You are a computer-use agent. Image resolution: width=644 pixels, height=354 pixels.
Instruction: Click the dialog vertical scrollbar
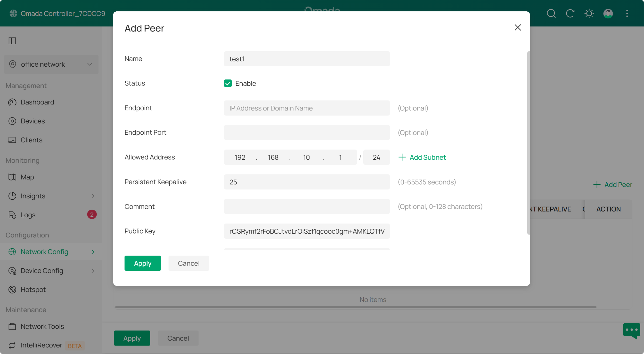pyautogui.click(x=528, y=143)
